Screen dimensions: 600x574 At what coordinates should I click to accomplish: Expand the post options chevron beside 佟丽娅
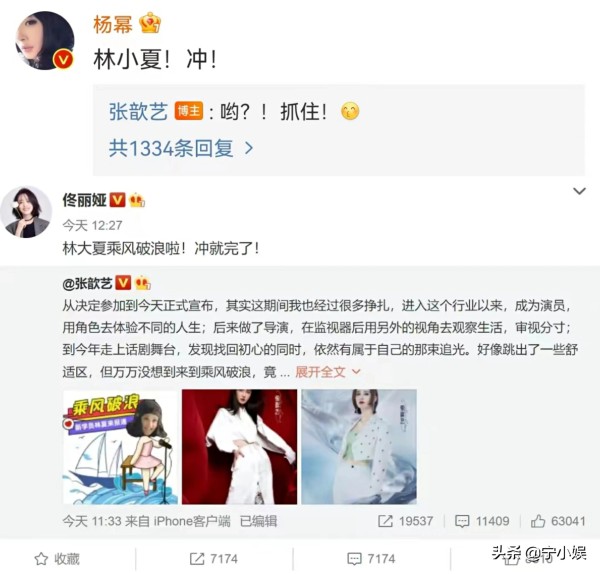tap(580, 191)
